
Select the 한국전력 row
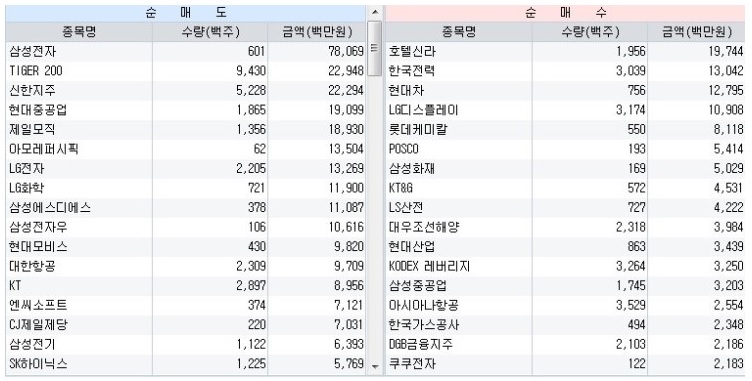[565, 71]
